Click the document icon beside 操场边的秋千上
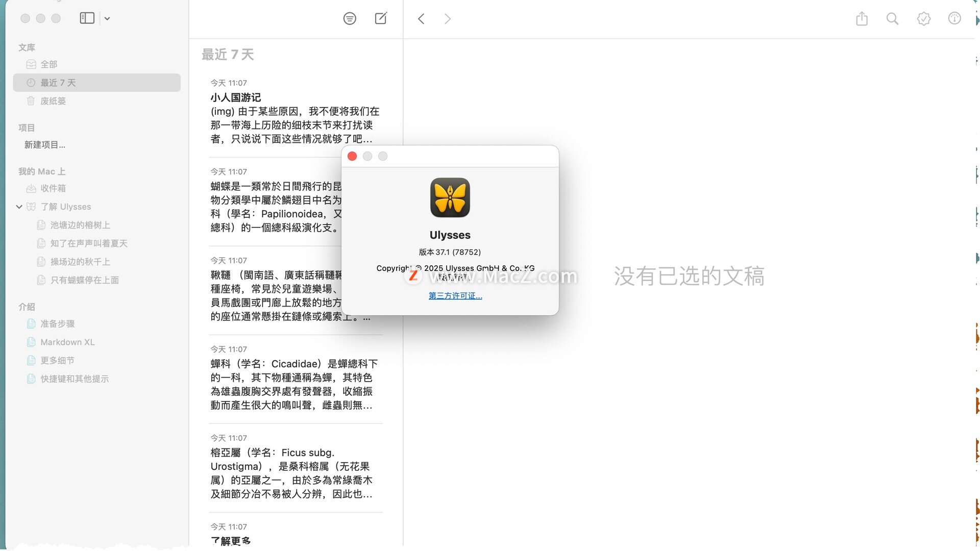Viewport: 980px width, 551px height. 41,262
